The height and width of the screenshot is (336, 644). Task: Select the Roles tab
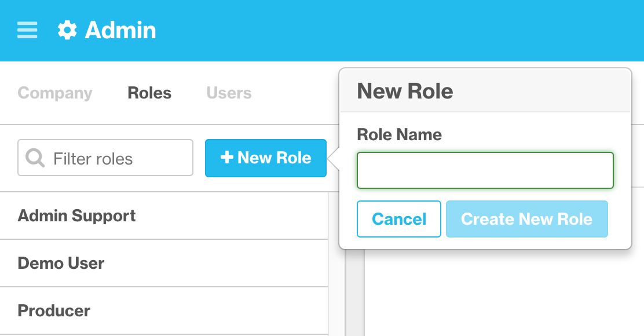point(149,93)
